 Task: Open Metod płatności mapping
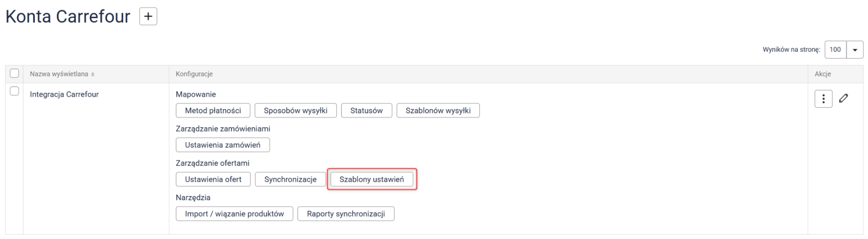[x=213, y=110]
